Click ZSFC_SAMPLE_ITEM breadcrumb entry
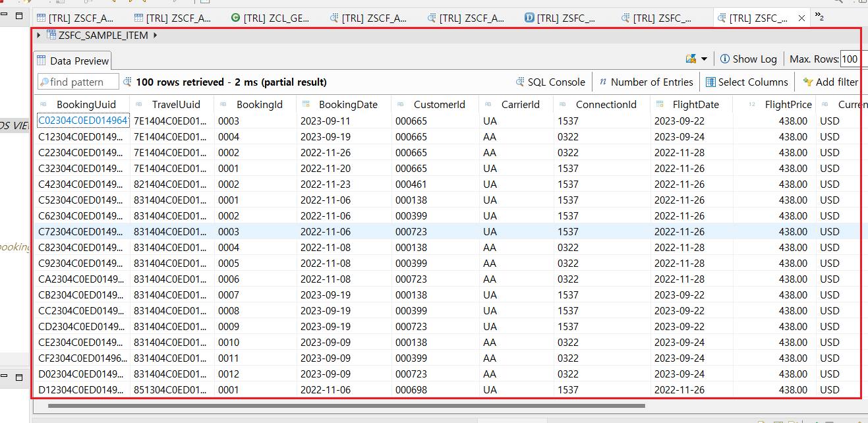 coord(98,35)
